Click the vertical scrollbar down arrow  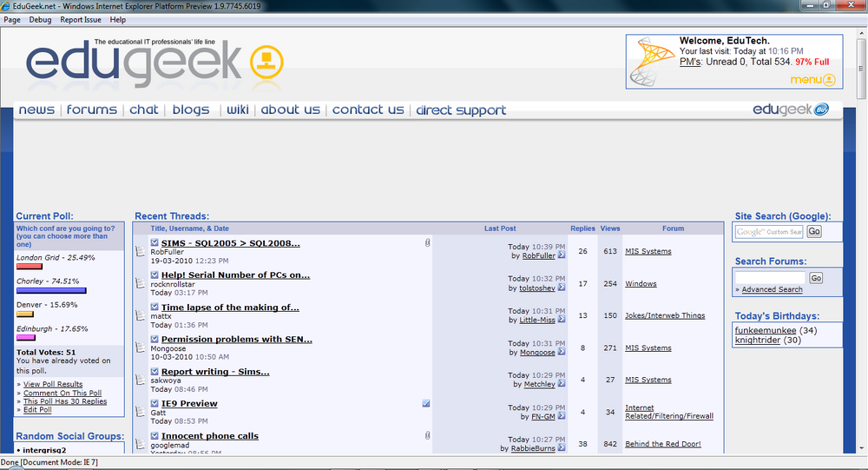pyautogui.click(x=862, y=447)
